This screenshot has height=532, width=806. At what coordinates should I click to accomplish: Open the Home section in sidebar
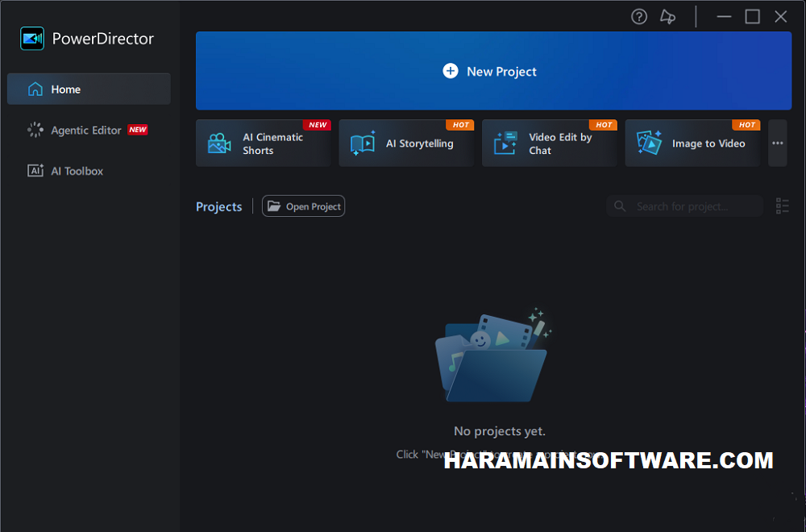coord(89,89)
